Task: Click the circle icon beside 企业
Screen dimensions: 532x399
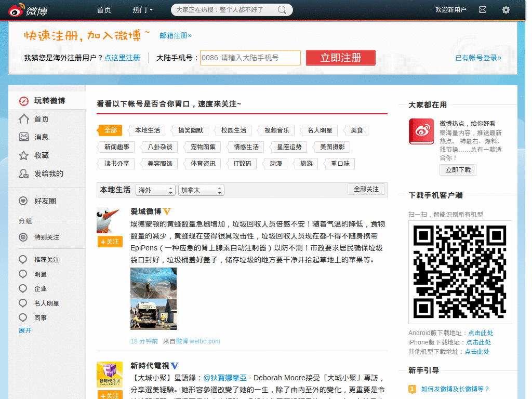Action: (23, 289)
